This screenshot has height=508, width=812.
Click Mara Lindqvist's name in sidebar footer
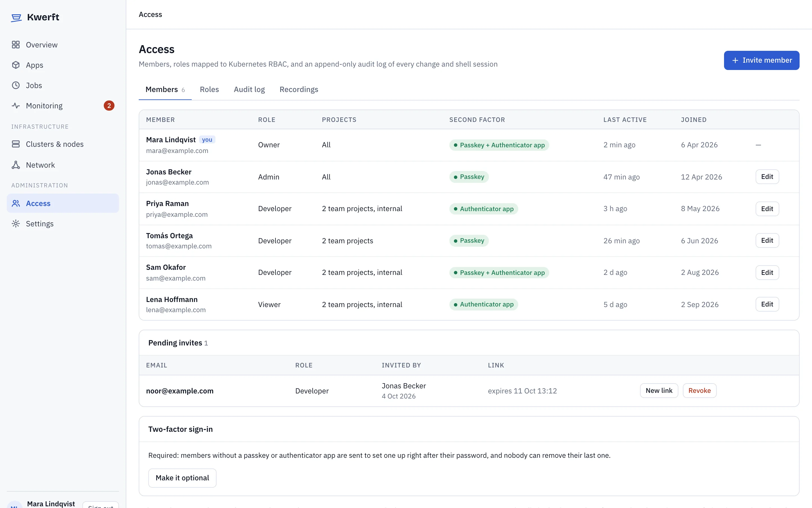point(51,504)
